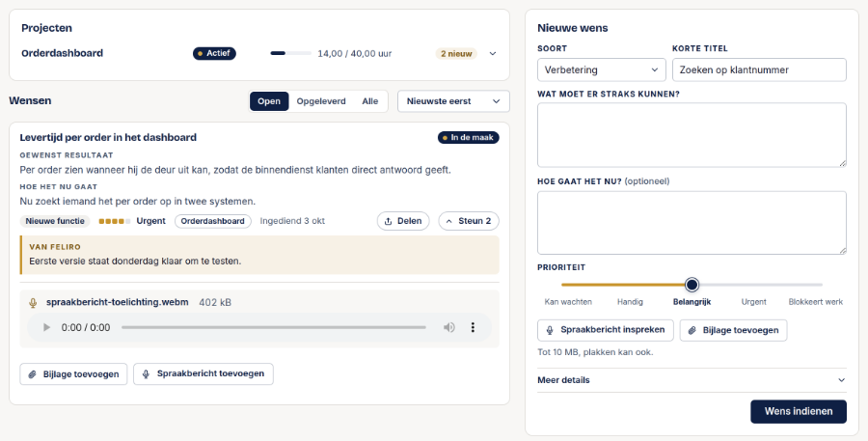
Task: Click the wish title Levertijd per order
Action: (108, 137)
